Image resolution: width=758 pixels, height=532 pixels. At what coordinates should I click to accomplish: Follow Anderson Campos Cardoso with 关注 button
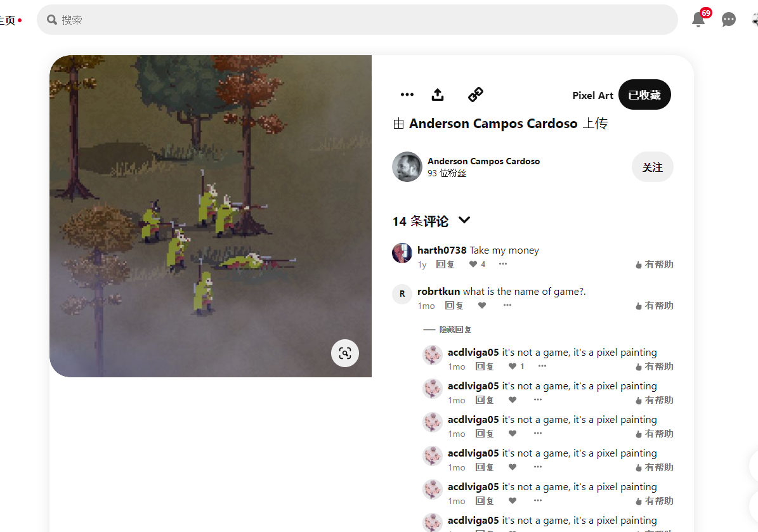tap(652, 167)
